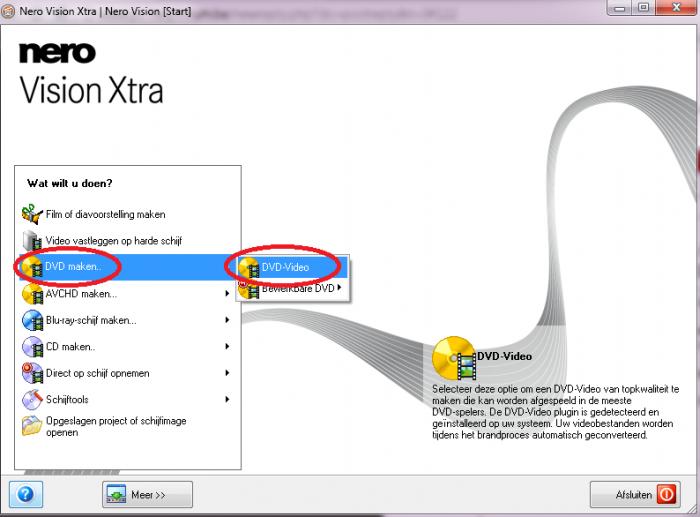Open the Schijftools entry
The image size is (700, 517).
[x=128, y=399]
